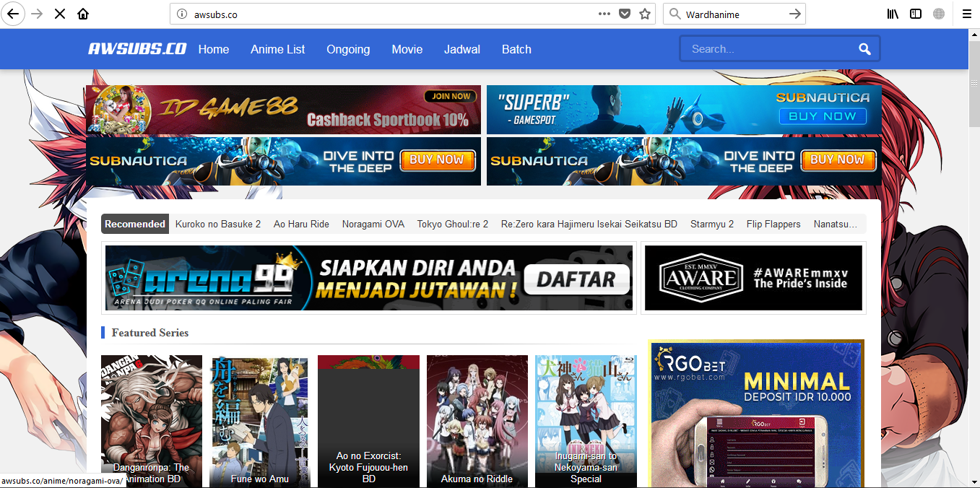View the Jadwal schedule page

pos(462,49)
